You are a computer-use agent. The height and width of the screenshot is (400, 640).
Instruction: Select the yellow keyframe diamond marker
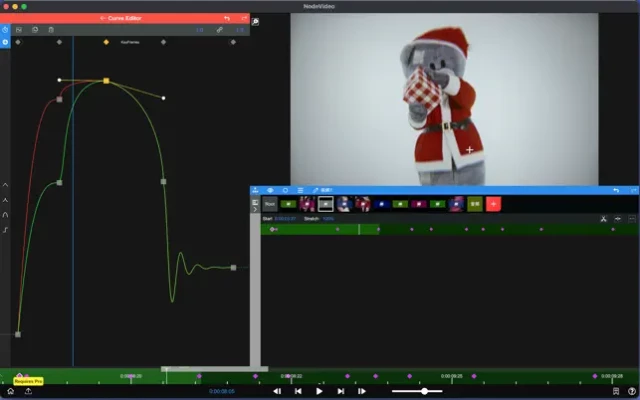pos(106,42)
